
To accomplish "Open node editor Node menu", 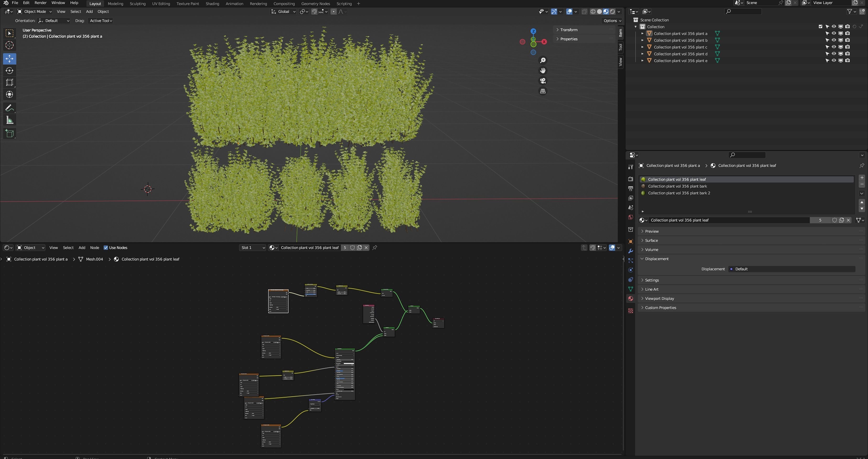I will tap(94, 247).
